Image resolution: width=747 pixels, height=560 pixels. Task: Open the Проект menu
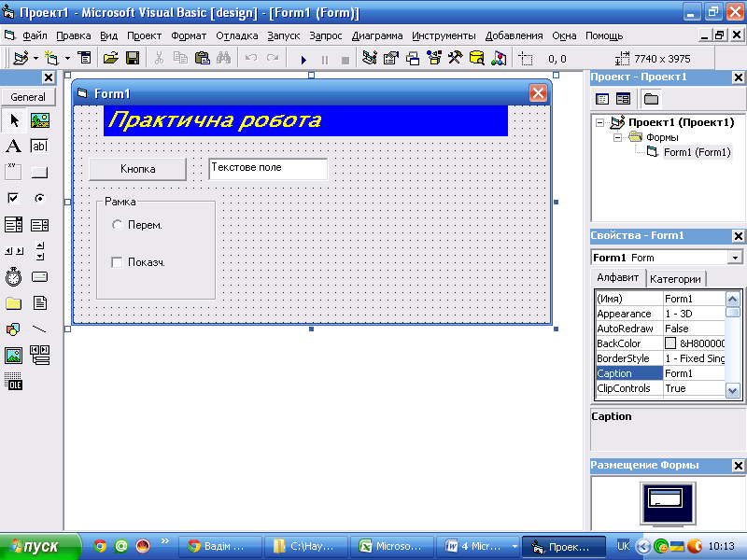(145, 35)
